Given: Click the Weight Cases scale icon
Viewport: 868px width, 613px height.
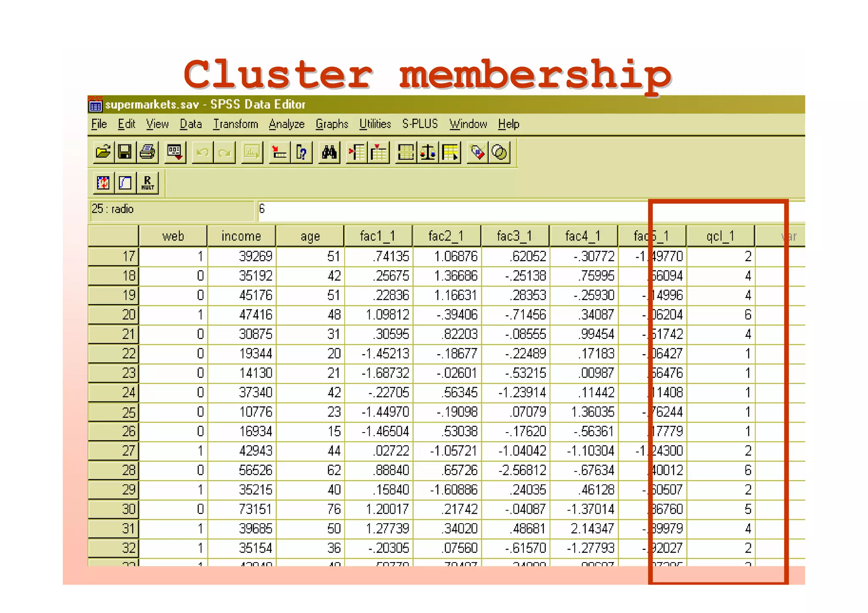Looking at the screenshot, I should click(x=428, y=152).
